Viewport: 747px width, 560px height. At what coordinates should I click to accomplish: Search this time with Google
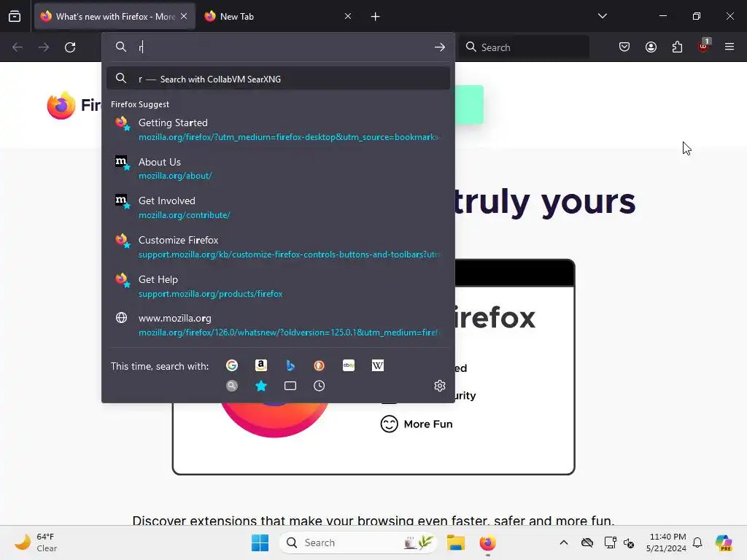pos(232,365)
